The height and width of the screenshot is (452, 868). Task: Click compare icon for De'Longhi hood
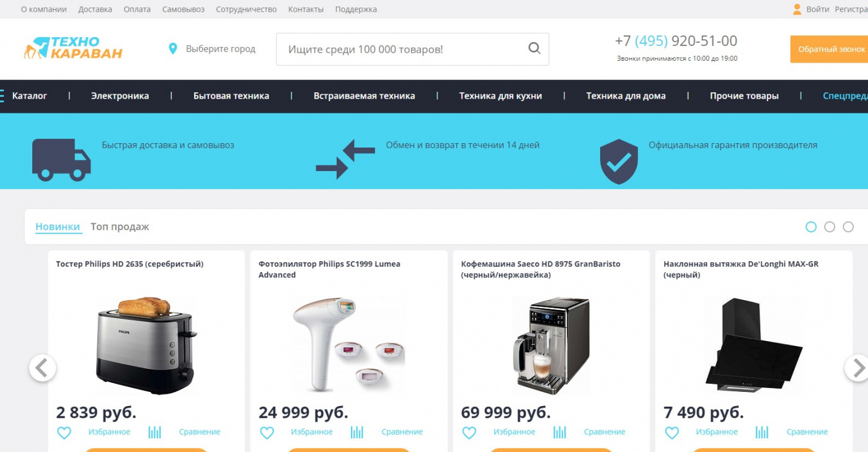pyautogui.click(x=762, y=432)
